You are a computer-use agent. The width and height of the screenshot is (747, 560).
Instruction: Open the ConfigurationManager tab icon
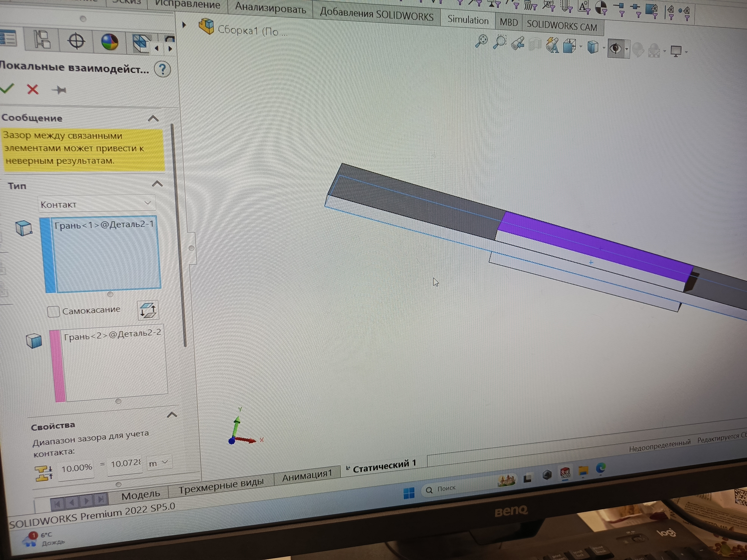coord(43,40)
